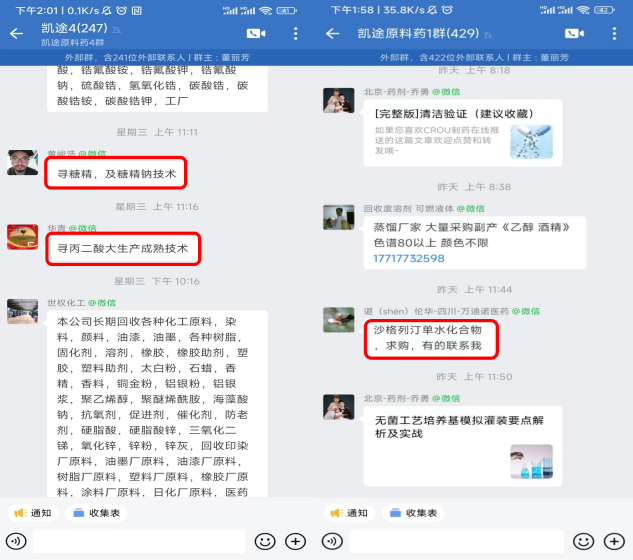Screen dimensions: 633x560
Task: Open emoji picker in right chat
Action: point(583,541)
